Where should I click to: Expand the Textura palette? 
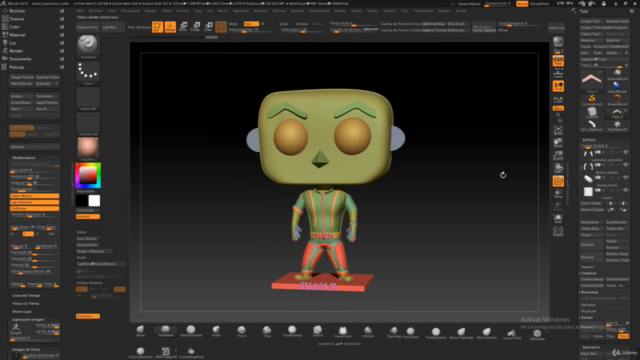17,19
